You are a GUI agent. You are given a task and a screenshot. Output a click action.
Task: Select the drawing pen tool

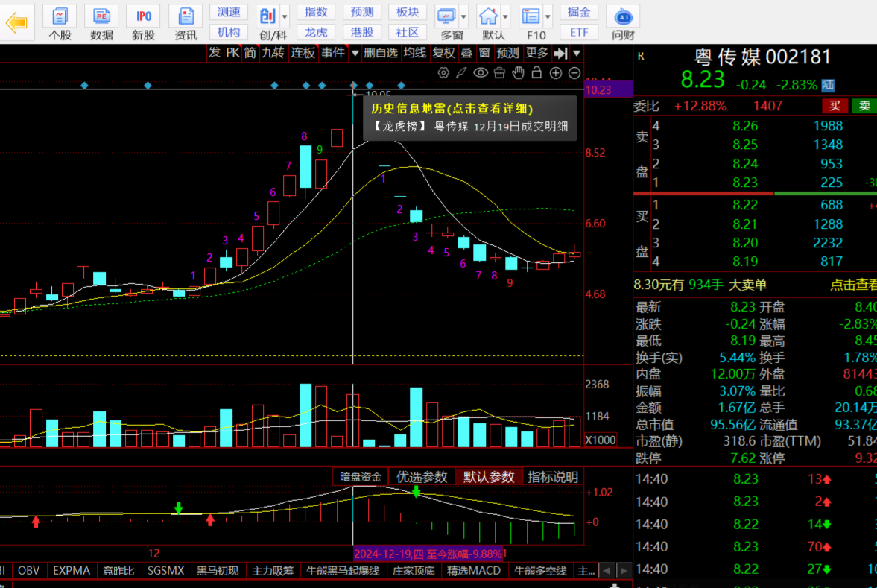click(461, 73)
